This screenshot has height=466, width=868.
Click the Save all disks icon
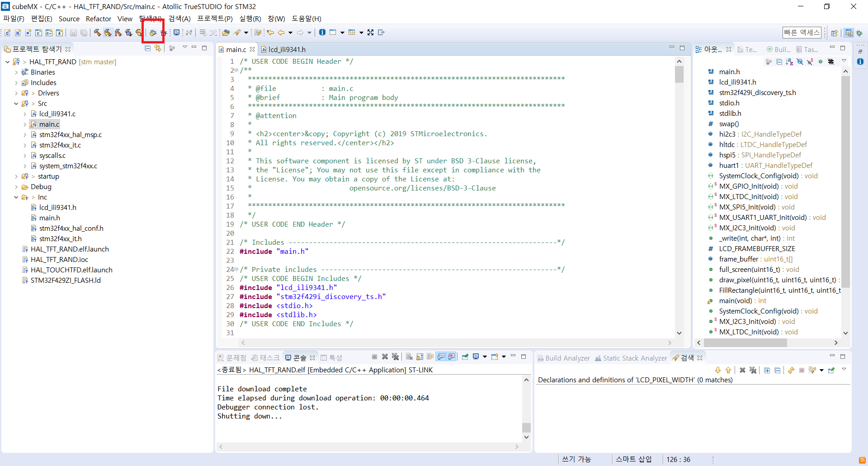84,33
